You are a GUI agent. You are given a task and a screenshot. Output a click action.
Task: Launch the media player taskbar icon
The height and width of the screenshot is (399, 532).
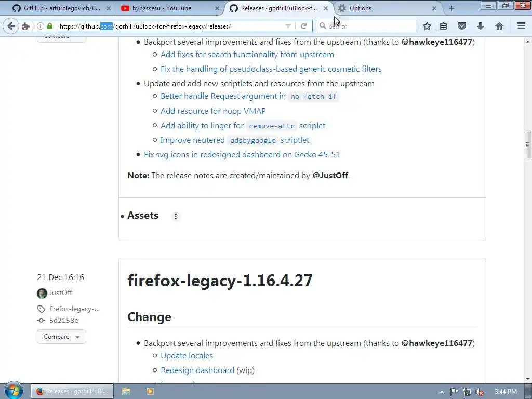point(150,391)
